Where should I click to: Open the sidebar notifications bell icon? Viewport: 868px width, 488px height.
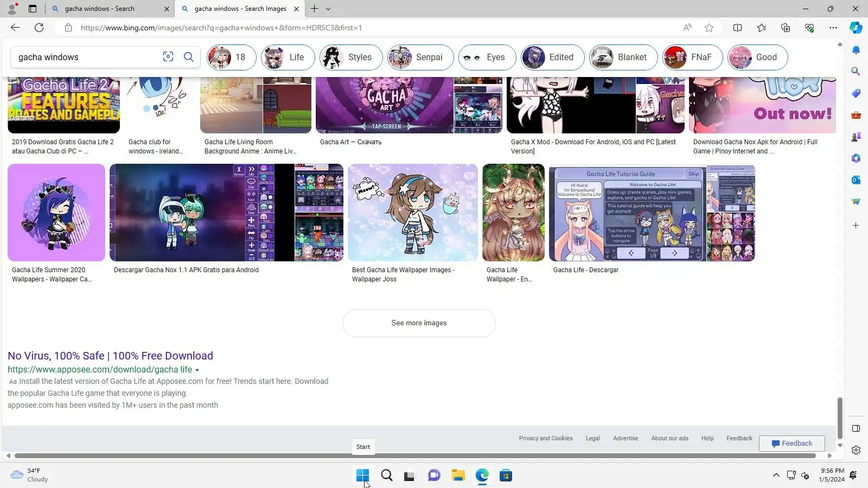(856, 50)
